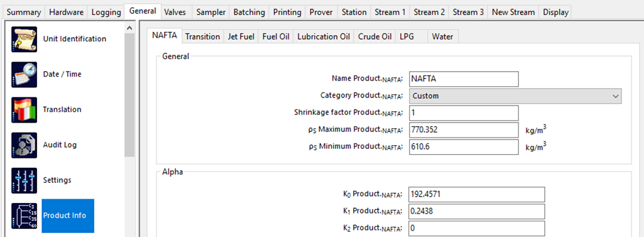Open the Transition product tab

tap(202, 36)
